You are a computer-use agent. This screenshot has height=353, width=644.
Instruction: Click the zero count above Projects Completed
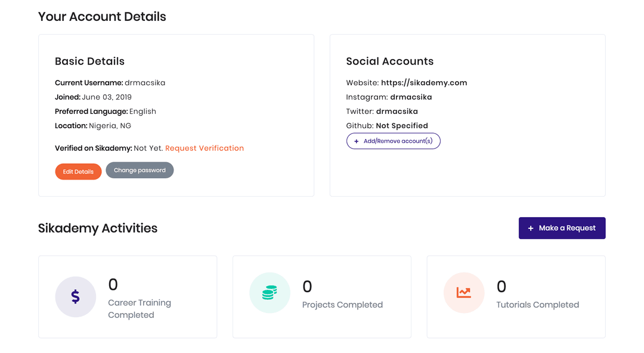point(307,286)
